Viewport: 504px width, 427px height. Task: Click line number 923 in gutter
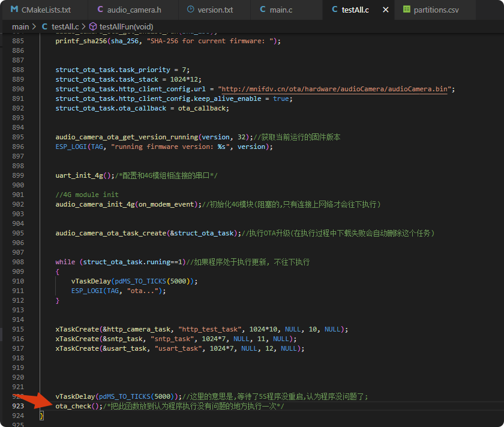coord(18,406)
